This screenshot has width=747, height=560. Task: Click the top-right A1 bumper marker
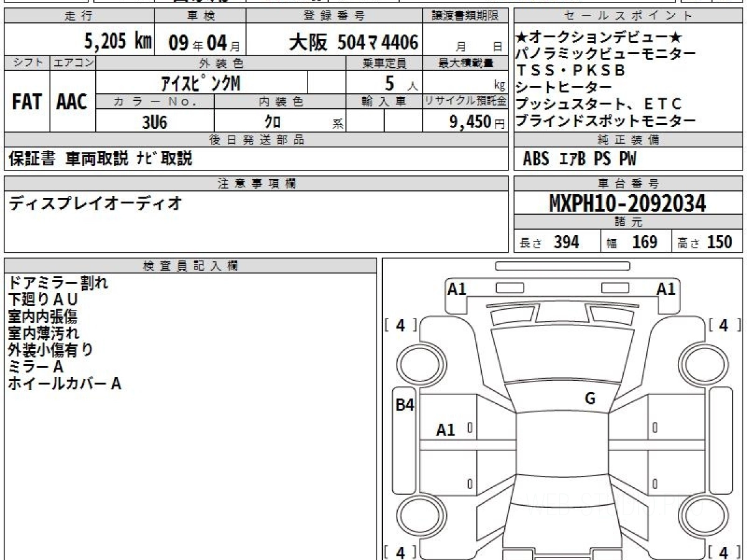(666, 289)
